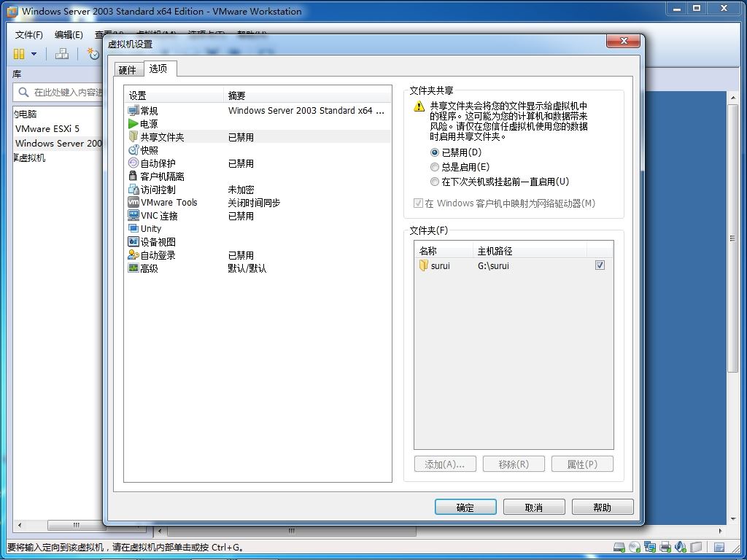This screenshot has width=747, height=560.
Task: Click the 名称 column header in folders list
Action: pyautogui.click(x=444, y=251)
